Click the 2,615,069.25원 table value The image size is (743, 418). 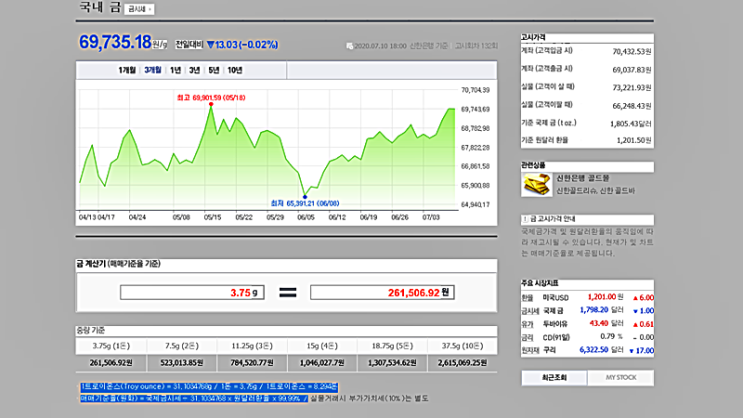(x=462, y=363)
